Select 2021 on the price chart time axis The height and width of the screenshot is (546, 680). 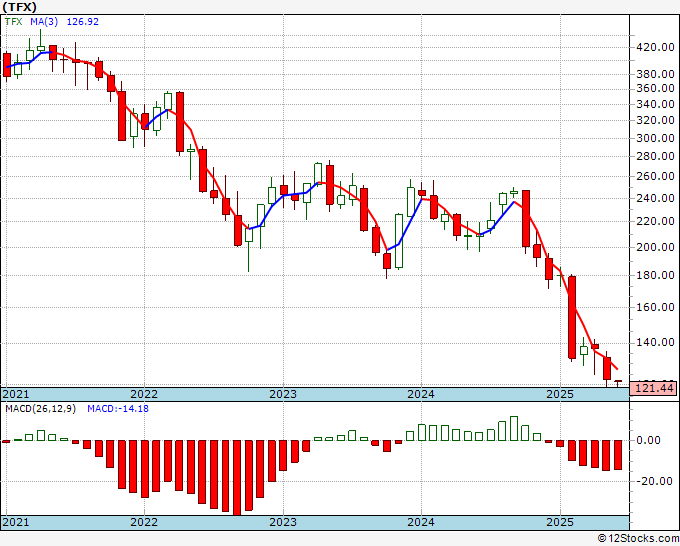tap(16, 394)
